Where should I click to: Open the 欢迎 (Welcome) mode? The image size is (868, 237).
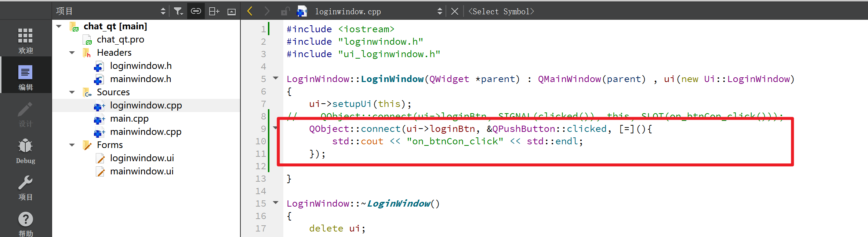tap(25, 40)
